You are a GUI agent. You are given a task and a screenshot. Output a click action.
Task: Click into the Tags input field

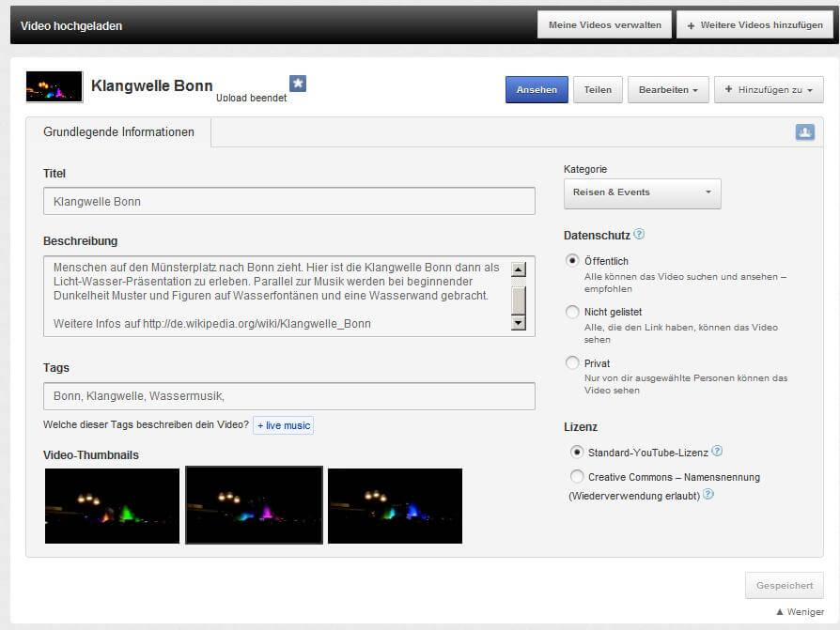[x=289, y=396]
